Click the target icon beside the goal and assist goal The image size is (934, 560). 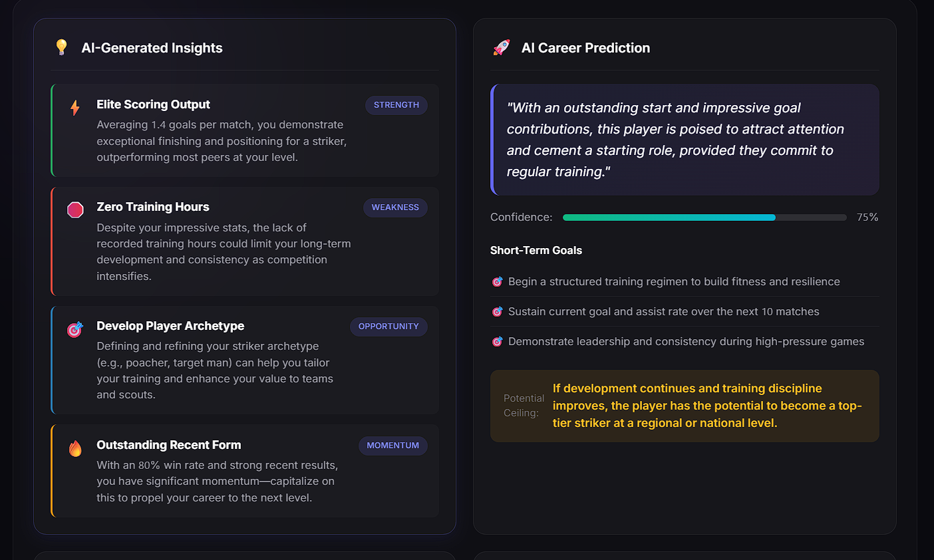point(498,311)
